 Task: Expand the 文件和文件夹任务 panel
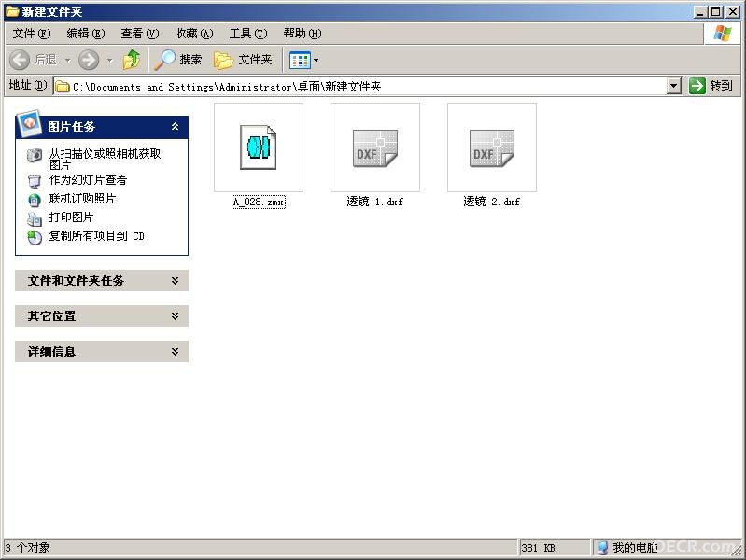[176, 281]
